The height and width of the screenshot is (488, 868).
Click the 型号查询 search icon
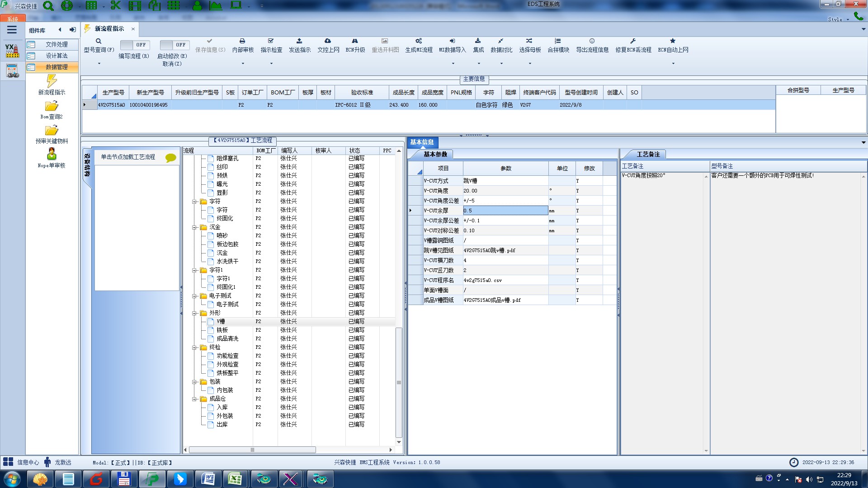click(98, 41)
